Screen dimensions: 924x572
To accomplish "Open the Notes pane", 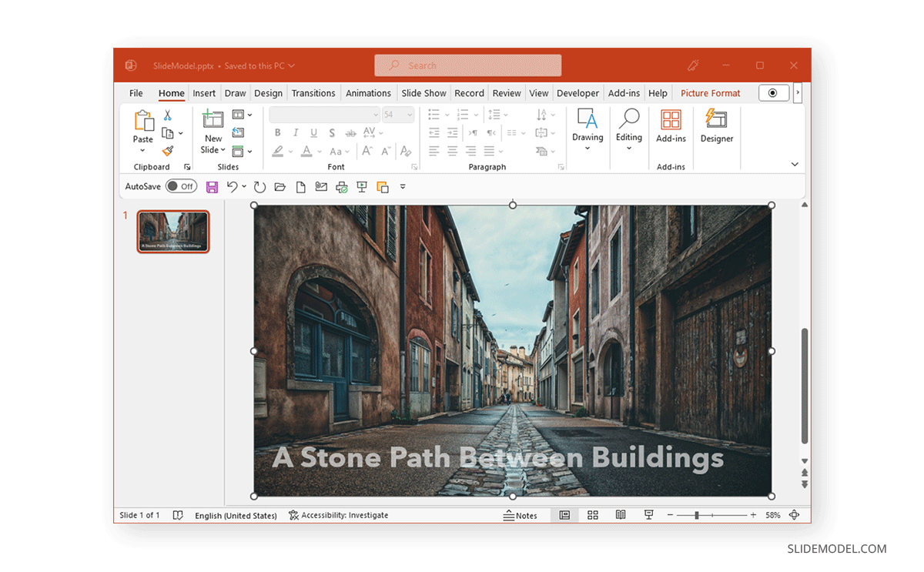I will (522, 515).
